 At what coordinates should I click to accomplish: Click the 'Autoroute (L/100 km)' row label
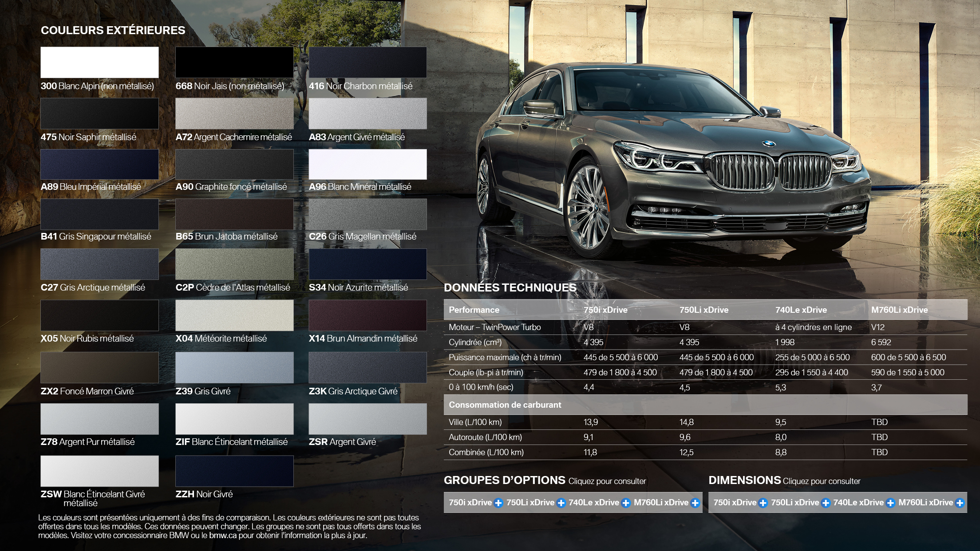[485, 437]
